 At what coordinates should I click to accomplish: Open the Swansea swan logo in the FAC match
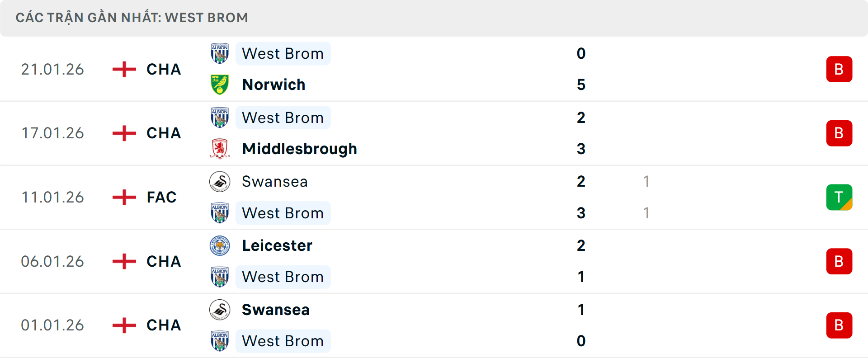point(220,181)
